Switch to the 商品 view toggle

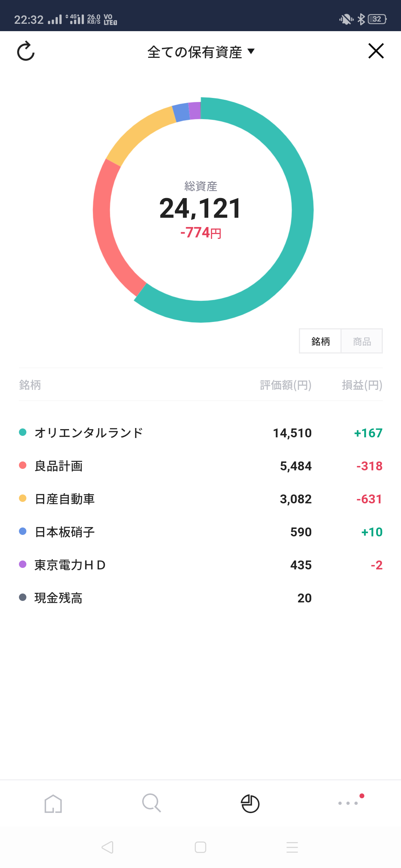click(x=362, y=341)
